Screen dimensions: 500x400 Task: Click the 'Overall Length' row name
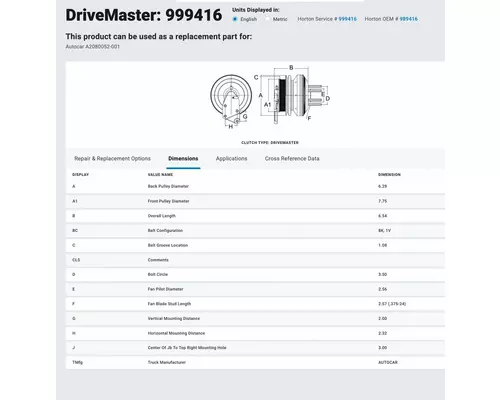pos(162,216)
